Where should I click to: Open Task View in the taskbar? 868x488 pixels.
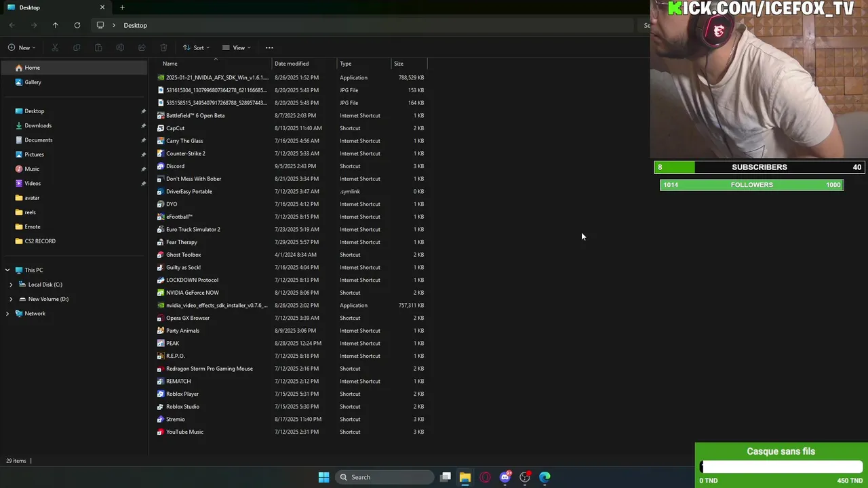(446, 477)
